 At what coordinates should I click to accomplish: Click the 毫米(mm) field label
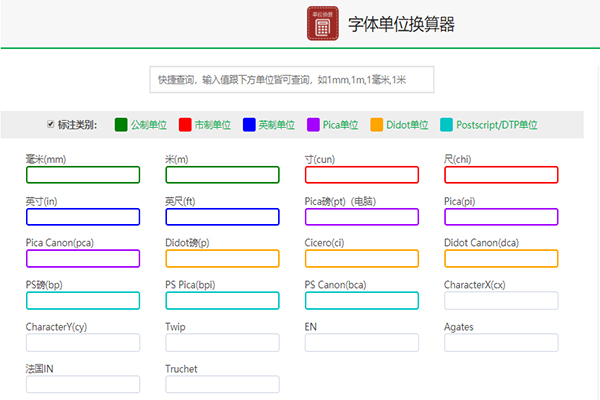[x=46, y=159]
